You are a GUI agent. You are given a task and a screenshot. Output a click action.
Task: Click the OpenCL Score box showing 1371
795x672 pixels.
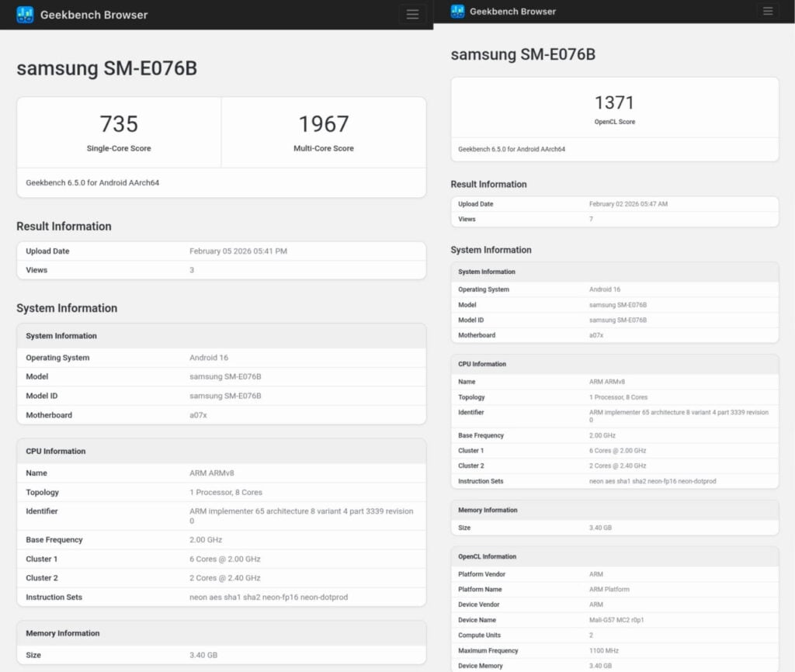pos(614,109)
